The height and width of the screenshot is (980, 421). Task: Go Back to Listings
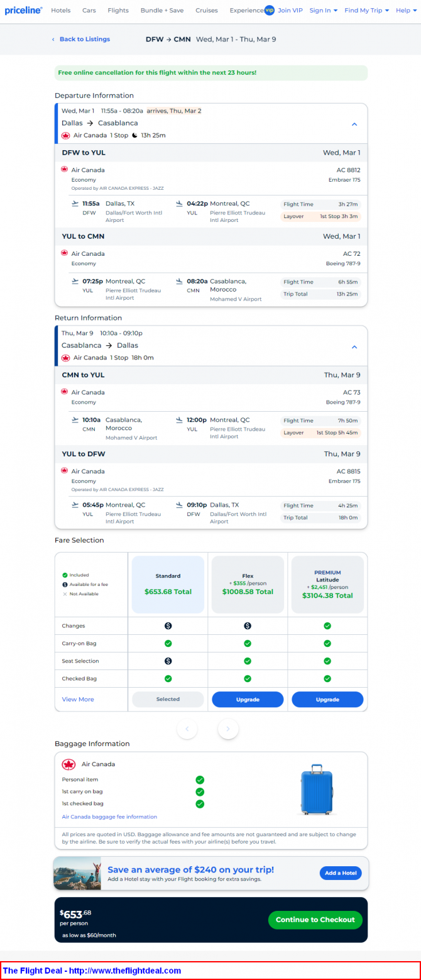click(81, 39)
